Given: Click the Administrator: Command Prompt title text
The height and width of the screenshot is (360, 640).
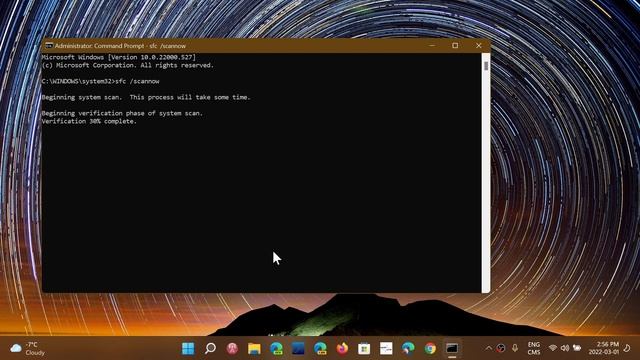Looking at the screenshot, I should 120,46.
